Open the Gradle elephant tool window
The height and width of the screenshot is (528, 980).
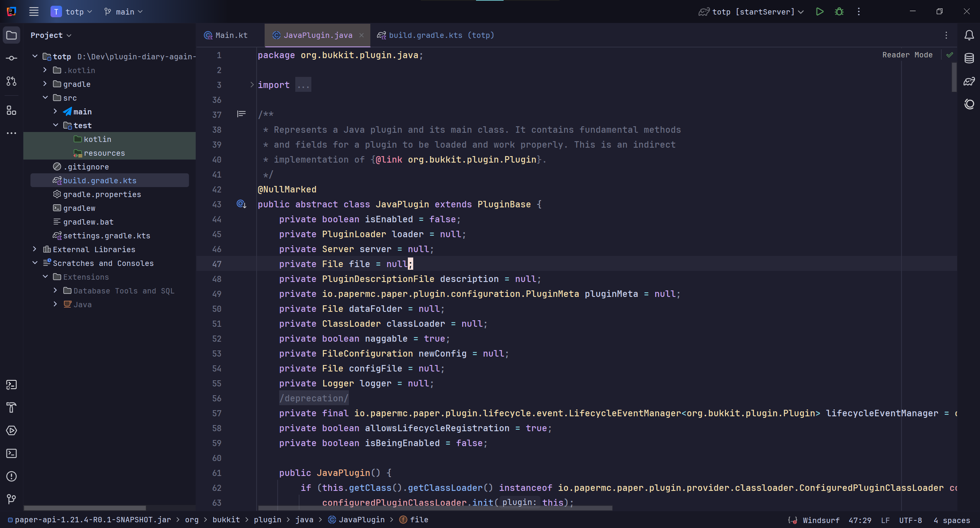(969, 81)
